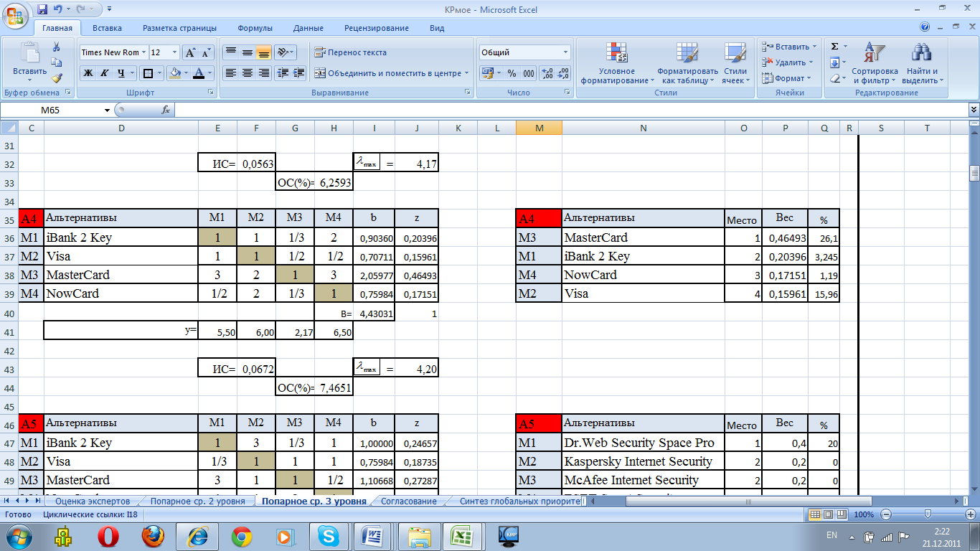Toggle bold formatting (Ж)

pyautogui.click(x=88, y=73)
